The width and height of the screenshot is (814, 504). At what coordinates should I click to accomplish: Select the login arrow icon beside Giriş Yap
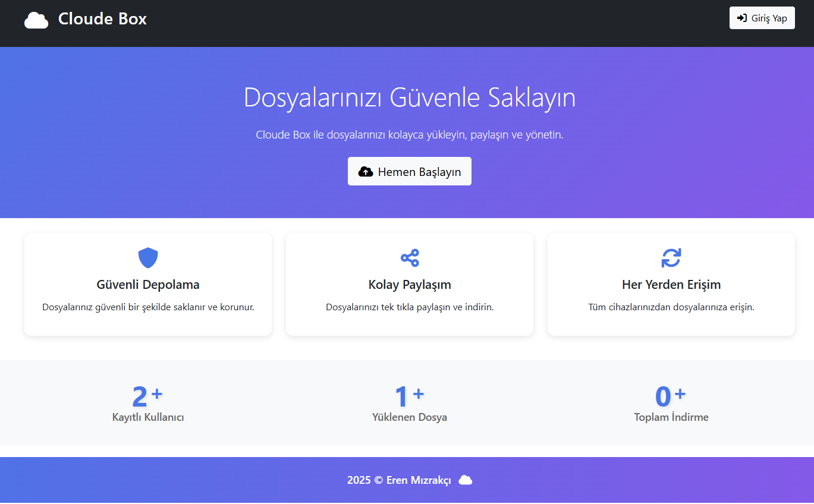click(742, 18)
